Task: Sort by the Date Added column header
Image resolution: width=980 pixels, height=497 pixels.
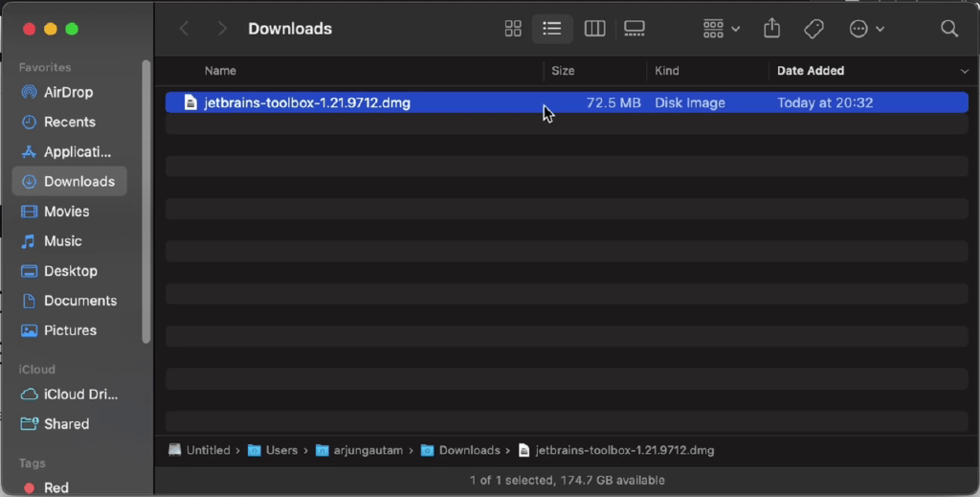Action: (811, 71)
